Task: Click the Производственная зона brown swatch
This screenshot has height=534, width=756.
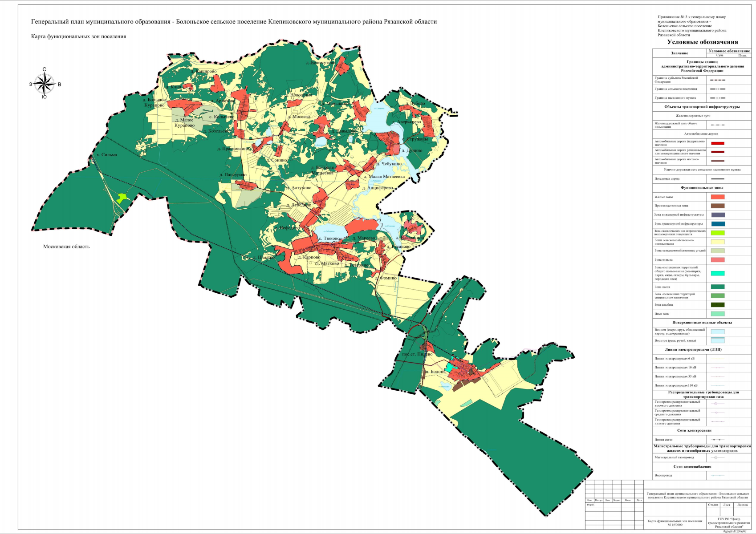Action: (717, 206)
